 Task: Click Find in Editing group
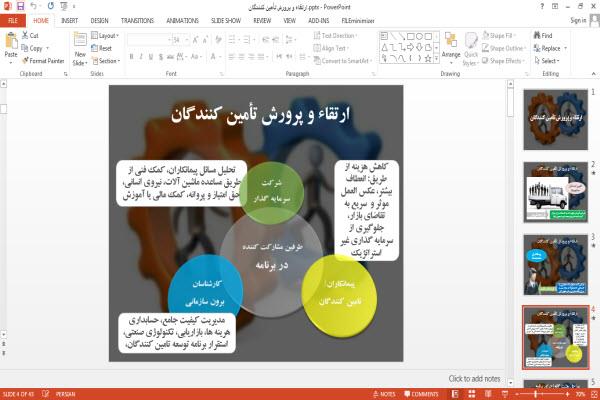[543, 36]
